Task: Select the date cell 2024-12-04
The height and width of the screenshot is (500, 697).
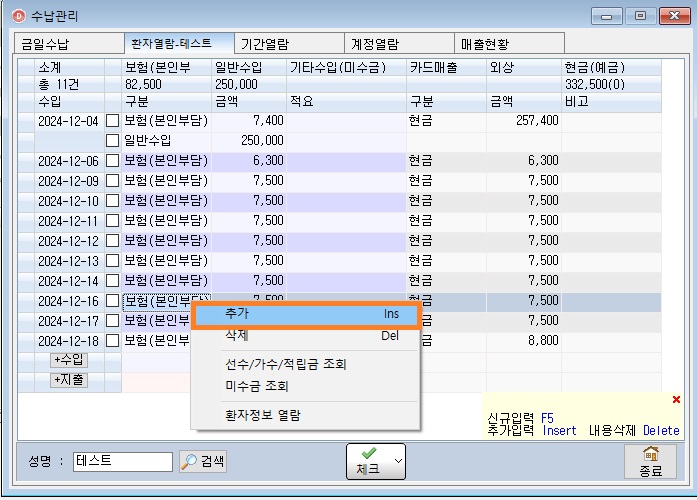Action: [x=69, y=121]
